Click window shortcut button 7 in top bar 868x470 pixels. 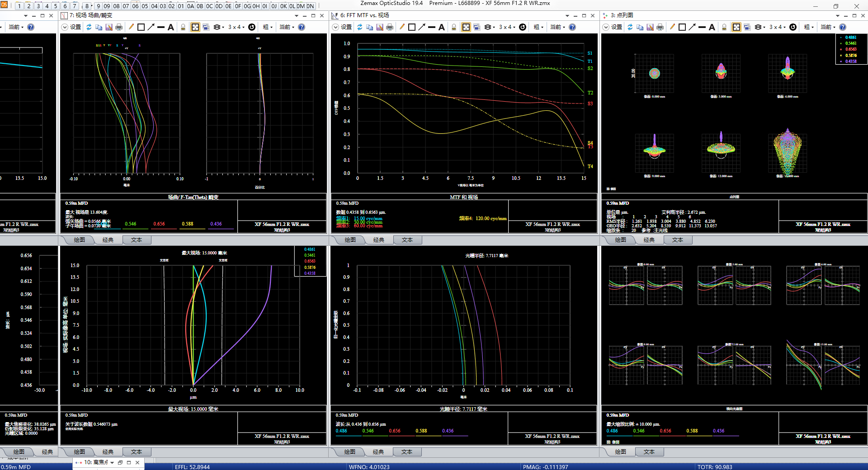[x=75, y=6]
